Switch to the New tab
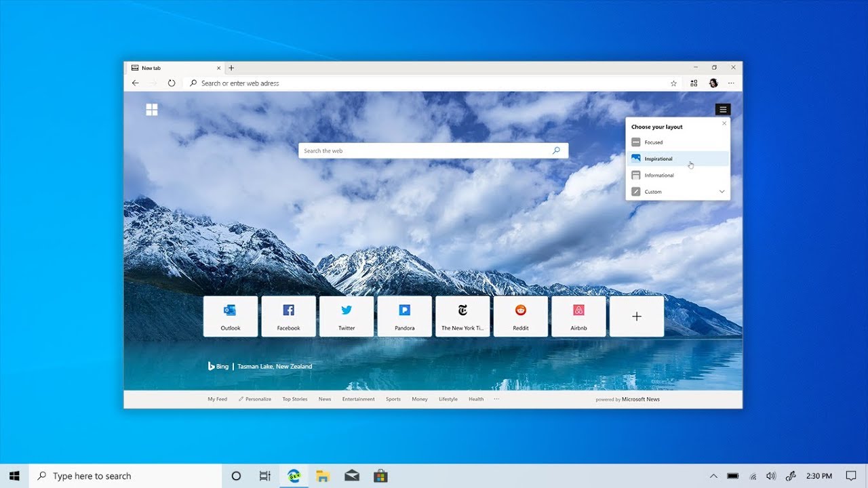868x488 pixels. coord(151,68)
